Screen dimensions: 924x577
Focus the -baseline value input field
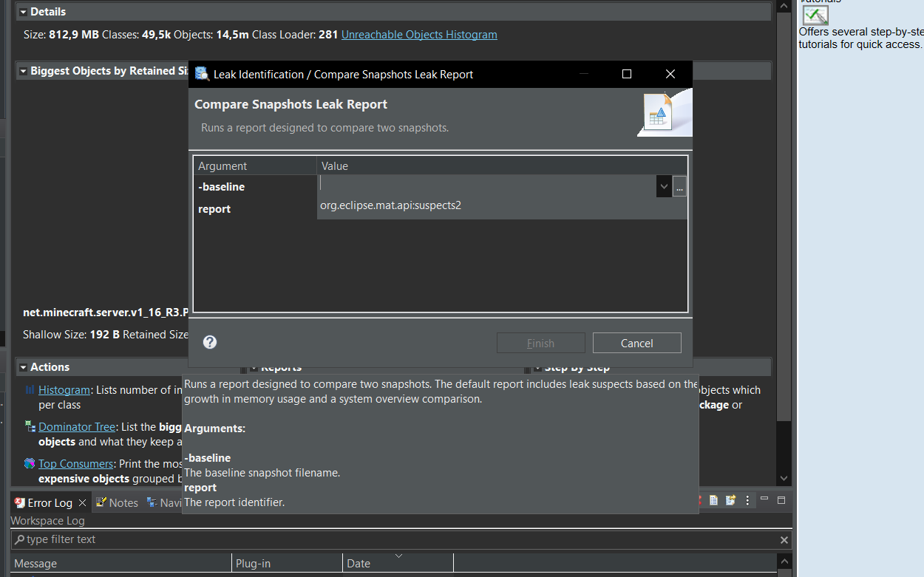tap(487, 186)
